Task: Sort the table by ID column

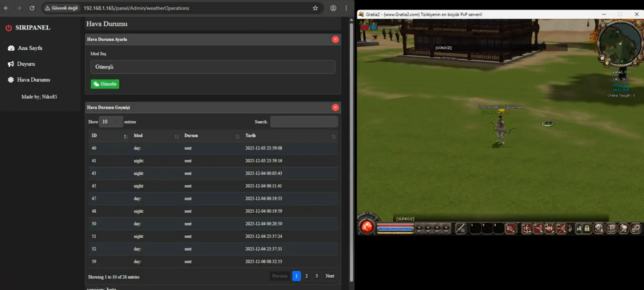Action: [x=109, y=136]
